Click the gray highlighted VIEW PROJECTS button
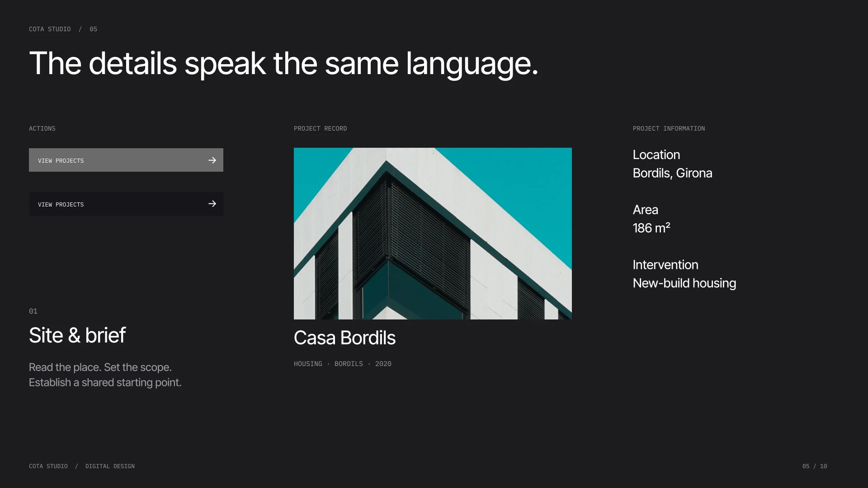The image size is (868, 488). pos(126,160)
